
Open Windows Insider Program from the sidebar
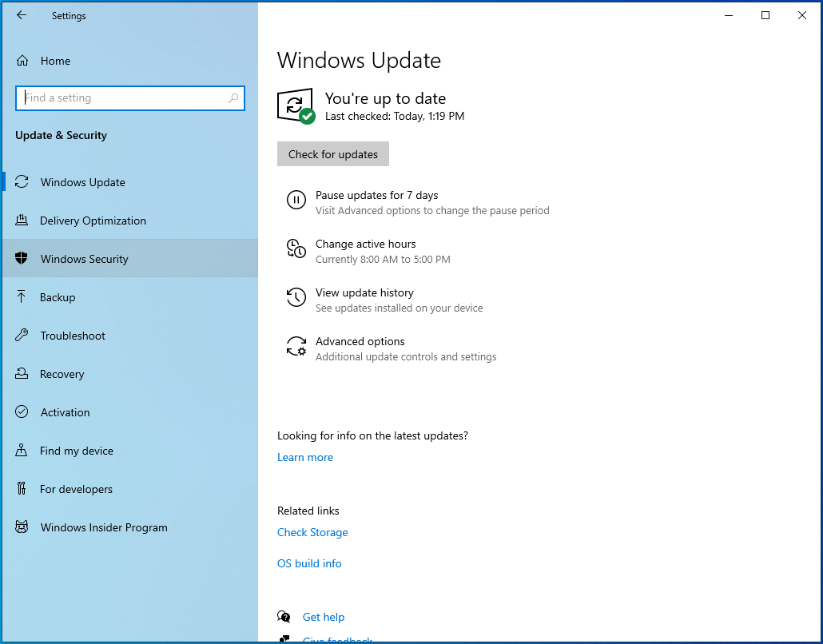103,527
